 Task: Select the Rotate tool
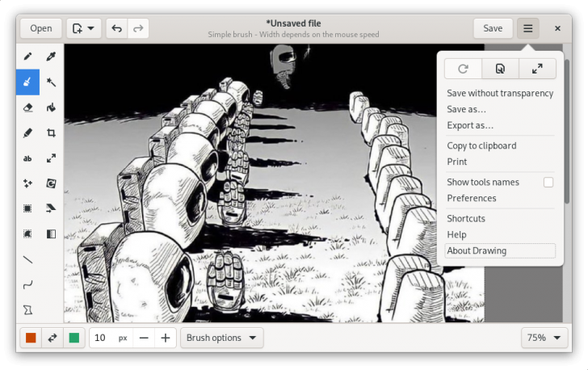(x=51, y=183)
